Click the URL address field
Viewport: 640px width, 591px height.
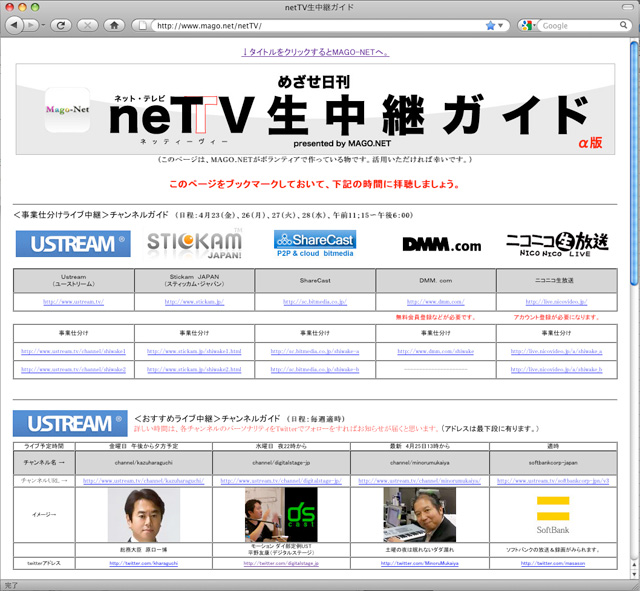318,26
